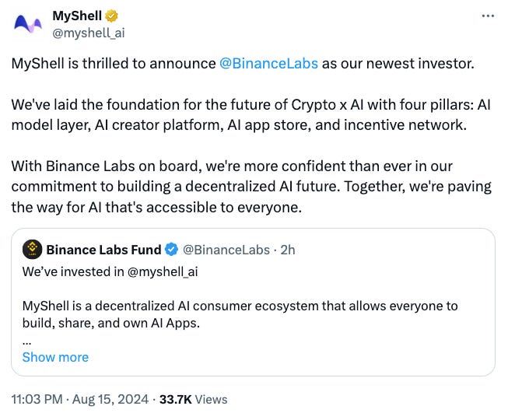Click the 2h timestamp on the quoted tweet

tap(288, 250)
